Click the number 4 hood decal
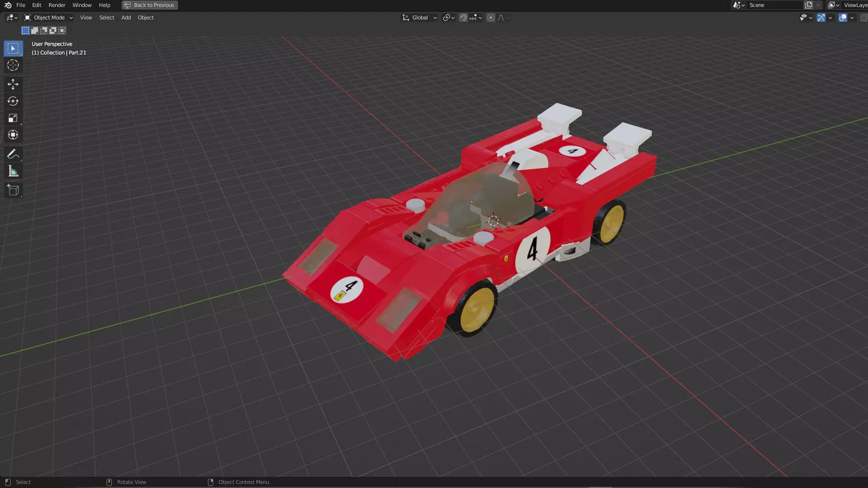 pyautogui.click(x=347, y=290)
